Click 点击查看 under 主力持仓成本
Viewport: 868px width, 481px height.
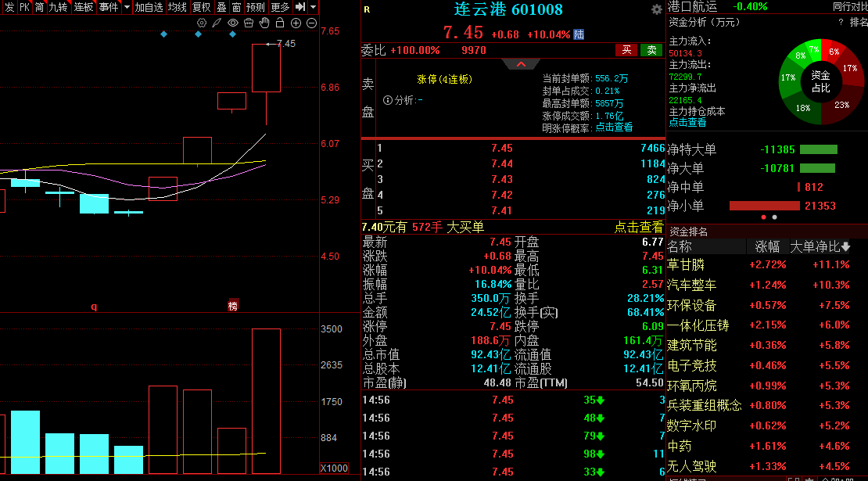pos(687,122)
